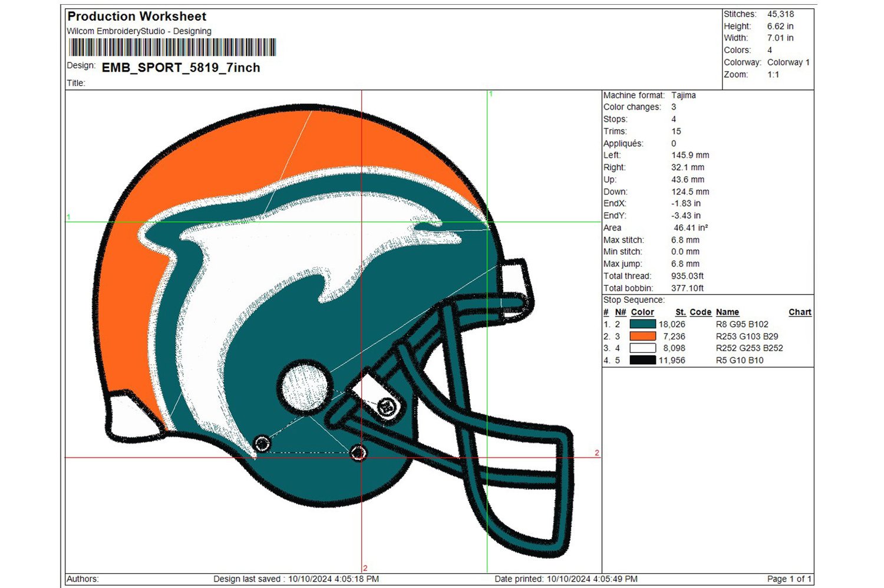Click the zoom value '1:1'
Screen dimensions: 884x588
tap(773, 75)
